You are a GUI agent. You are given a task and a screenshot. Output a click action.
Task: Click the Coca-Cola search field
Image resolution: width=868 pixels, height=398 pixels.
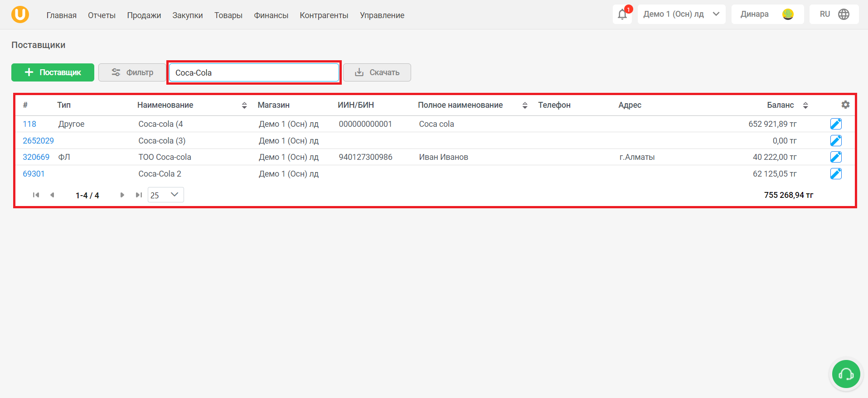(254, 72)
